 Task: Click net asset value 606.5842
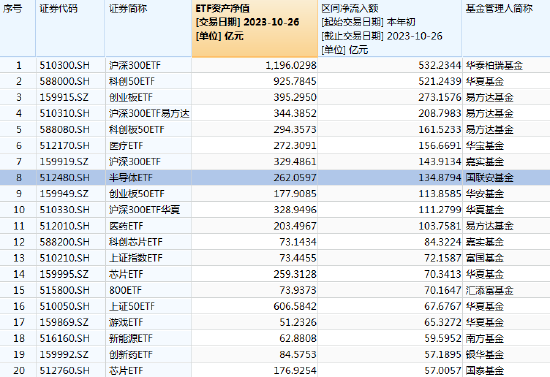pos(295,306)
